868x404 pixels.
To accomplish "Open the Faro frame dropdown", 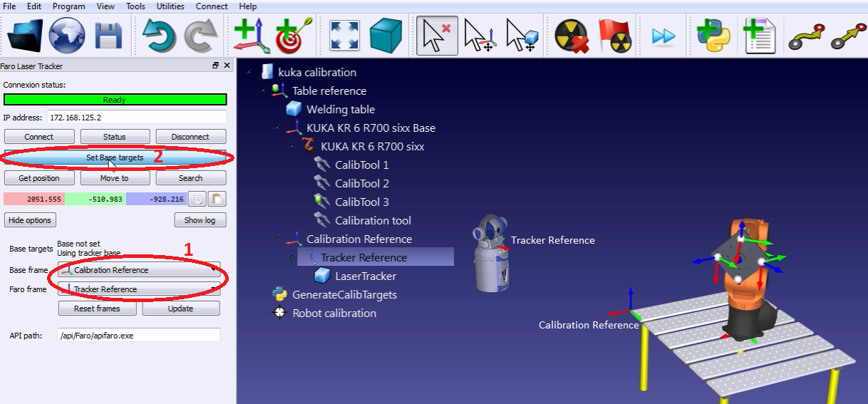I will coord(139,289).
